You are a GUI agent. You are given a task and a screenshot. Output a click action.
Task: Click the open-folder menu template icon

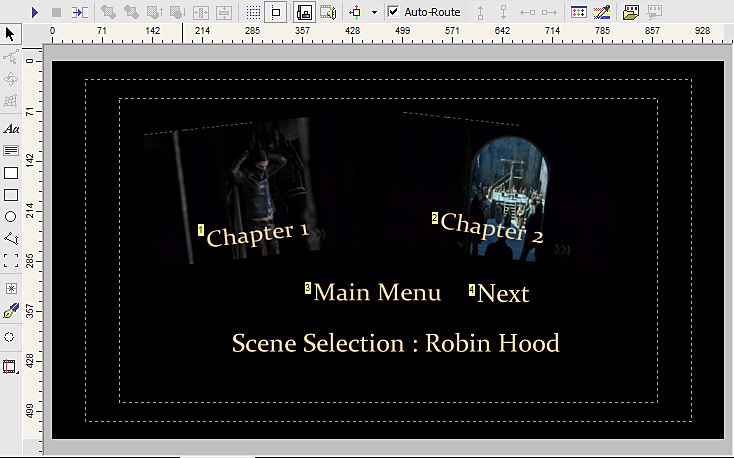point(631,12)
